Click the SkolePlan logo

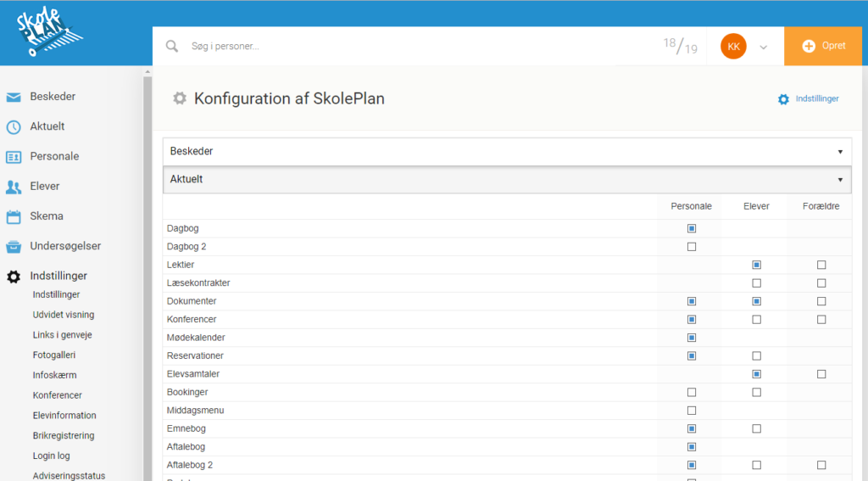click(49, 31)
